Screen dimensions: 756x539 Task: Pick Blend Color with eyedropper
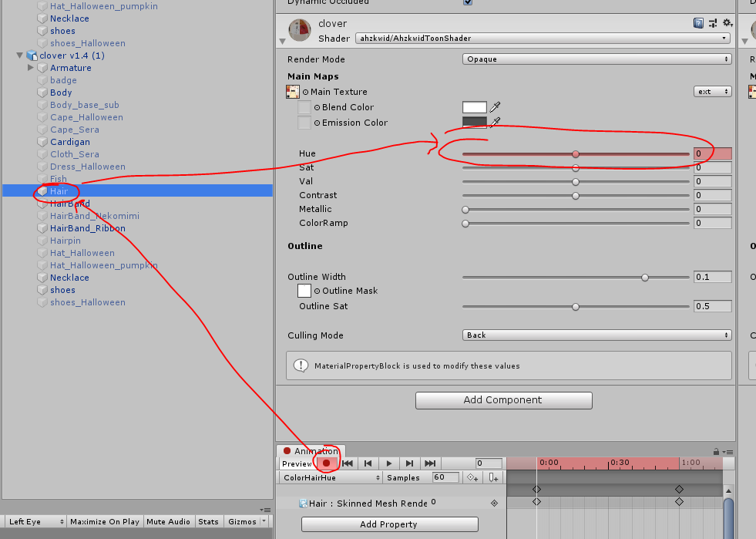pos(496,106)
